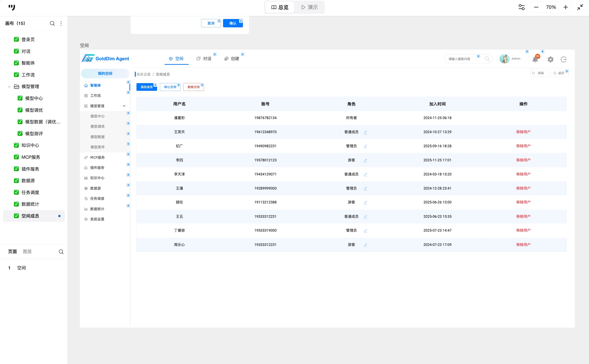
Task: Click the 删除空间 button
Action: pos(193,87)
